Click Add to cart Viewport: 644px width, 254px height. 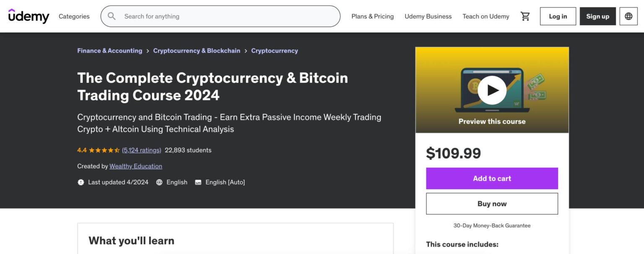491,178
